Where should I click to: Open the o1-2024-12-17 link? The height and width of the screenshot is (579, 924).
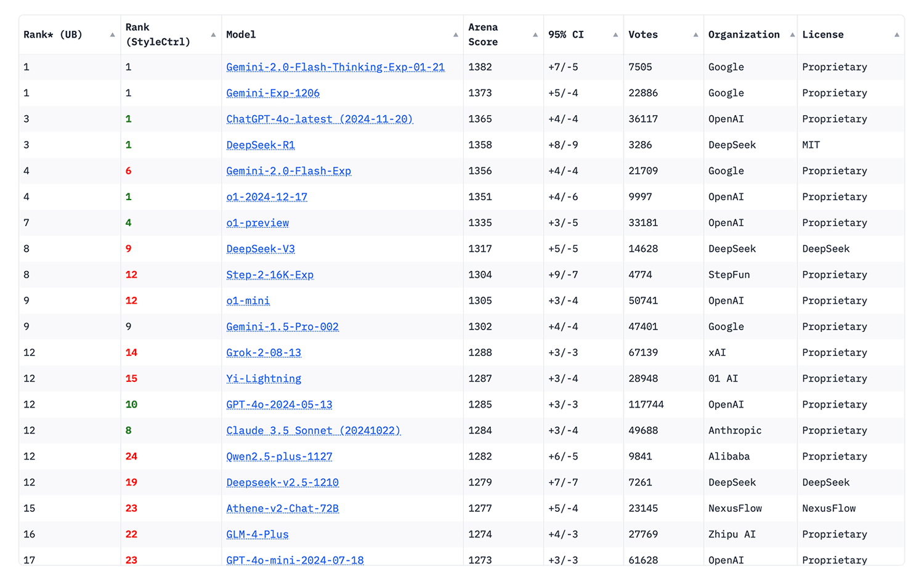pos(267,196)
